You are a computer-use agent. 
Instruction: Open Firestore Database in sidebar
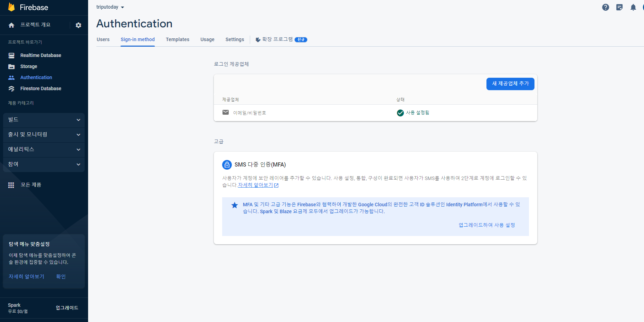tap(41, 88)
